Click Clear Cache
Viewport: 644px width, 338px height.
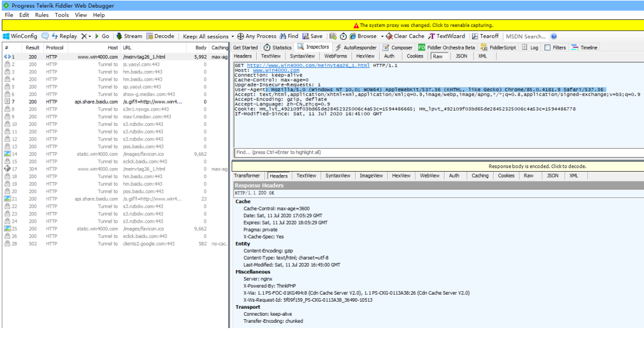(x=405, y=36)
